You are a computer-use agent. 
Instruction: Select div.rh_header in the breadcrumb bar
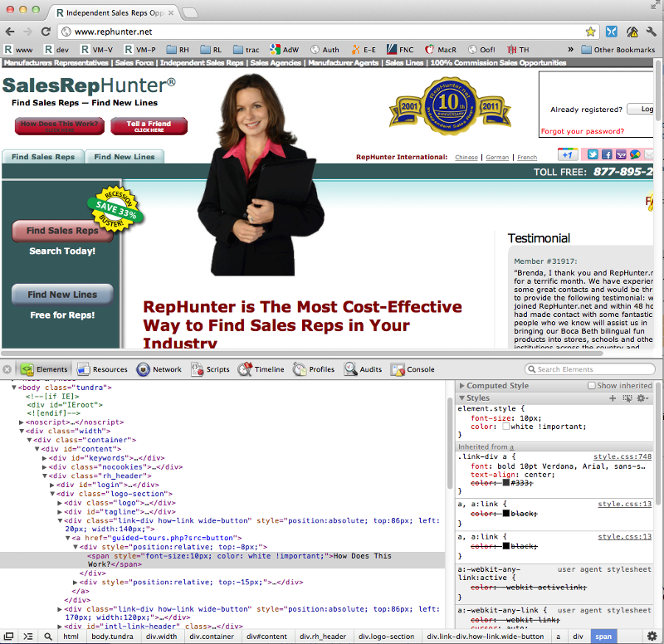323,637
